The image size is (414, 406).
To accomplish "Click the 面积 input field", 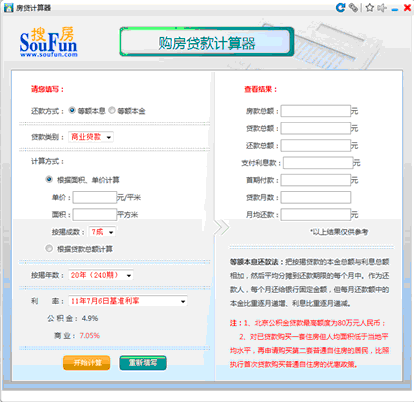I will [x=95, y=214].
